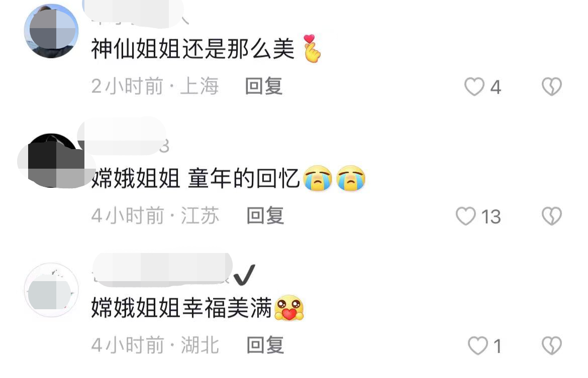Dislike the 神仙姐姐还是那么美 comment
This screenshot has width=588, height=378.
tap(552, 86)
